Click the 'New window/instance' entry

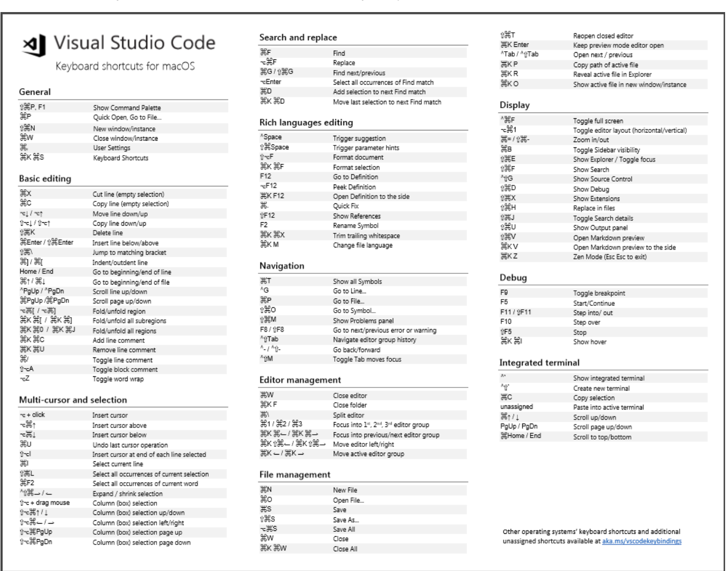tap(124, 129)
